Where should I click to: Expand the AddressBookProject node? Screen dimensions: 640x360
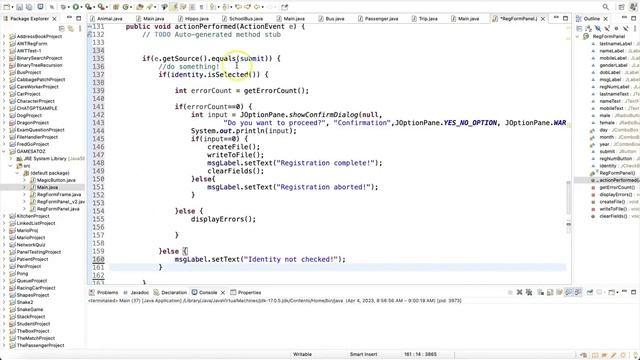tap(4, 36)
